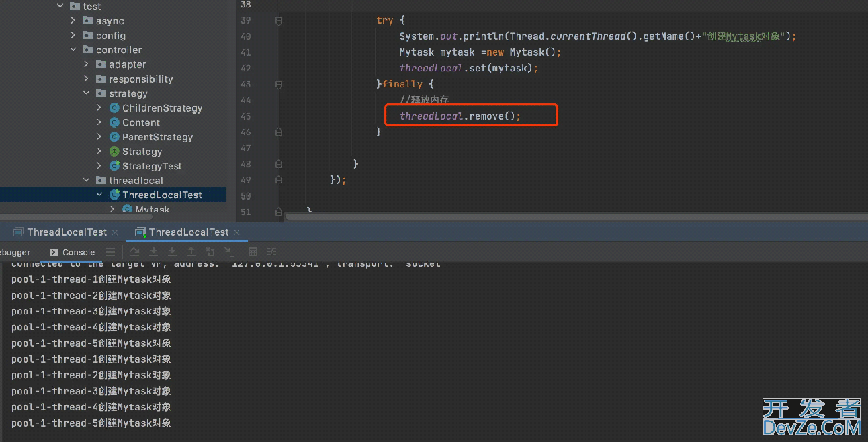Close the first ThreadLocalTest debug tab

pyautogui.click(x=115, y=232)
